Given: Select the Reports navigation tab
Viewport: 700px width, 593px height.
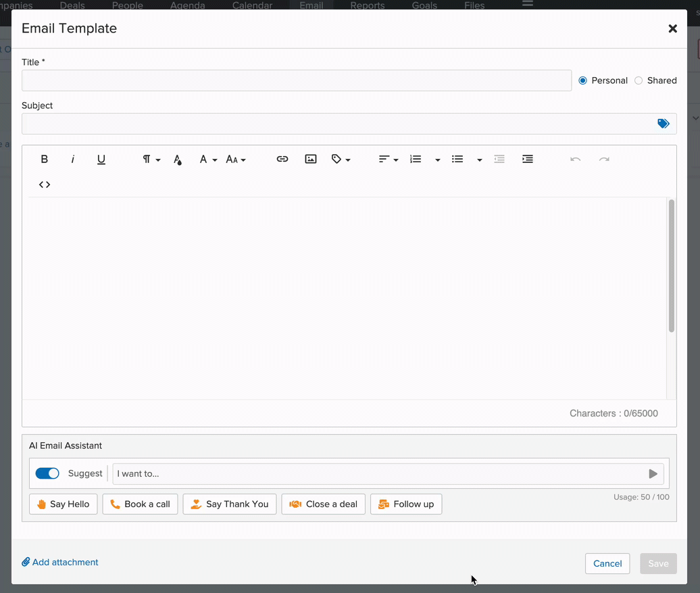Looking at the screenshot, I should (x=367, y=5).
